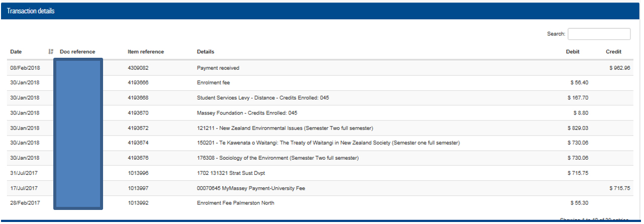Screen dimensions: 644x224
Task: Click the Date column header
Action: pyautogui.click(x=16, y=52)
